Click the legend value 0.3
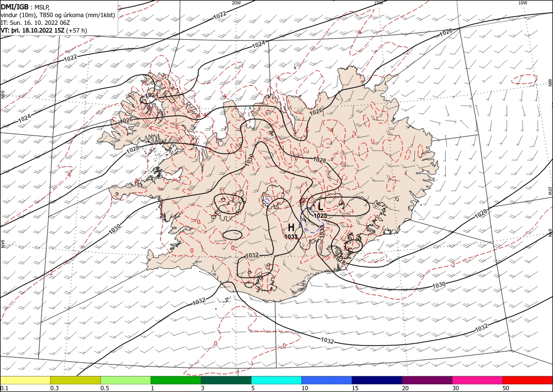Image resolution: width=553 pixels, height=392 pixels. (x=54, y=388)
